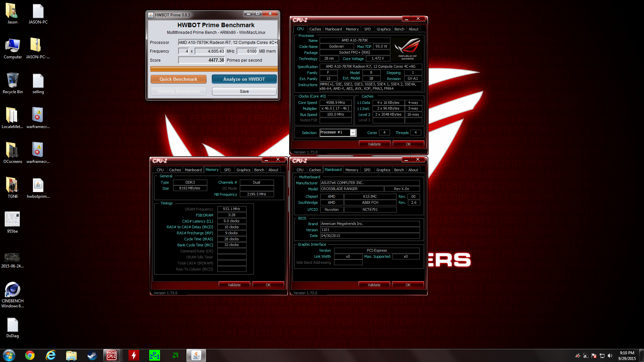
Task: Click the HWBOT Processor name field
Action: 228,42
